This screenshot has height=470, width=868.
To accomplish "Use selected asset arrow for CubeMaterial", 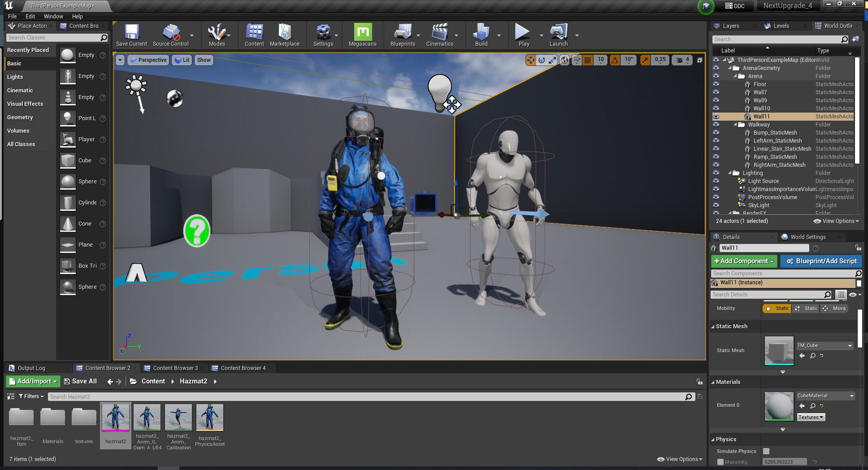I will tap(802, 406).
